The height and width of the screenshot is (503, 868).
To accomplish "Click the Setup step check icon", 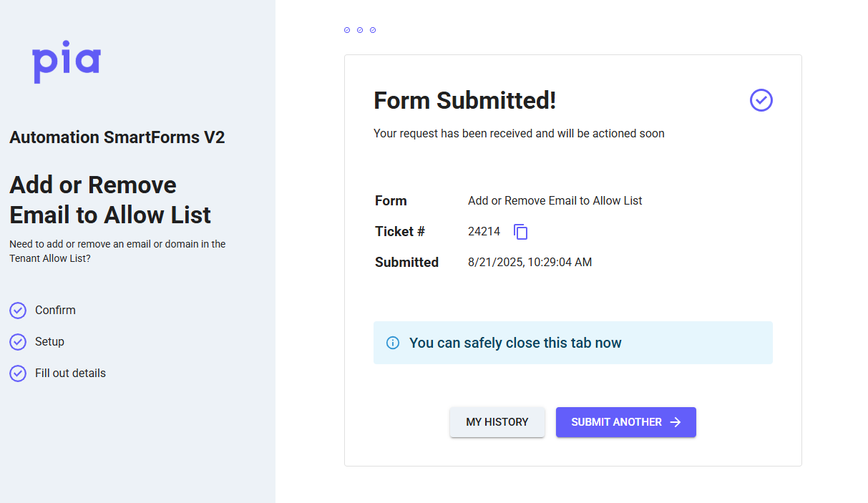I will coord(18,342).
